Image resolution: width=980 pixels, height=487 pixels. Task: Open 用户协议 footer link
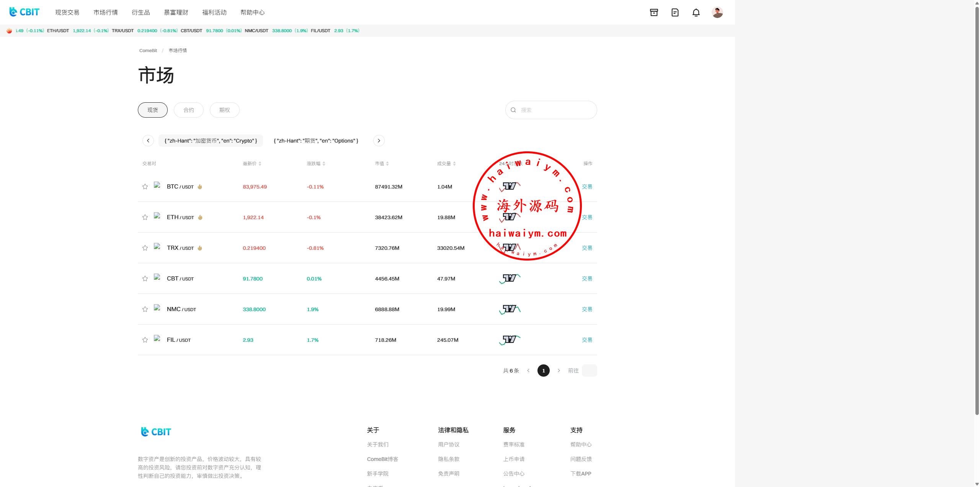pyautogui.click(x=448, y=444)
